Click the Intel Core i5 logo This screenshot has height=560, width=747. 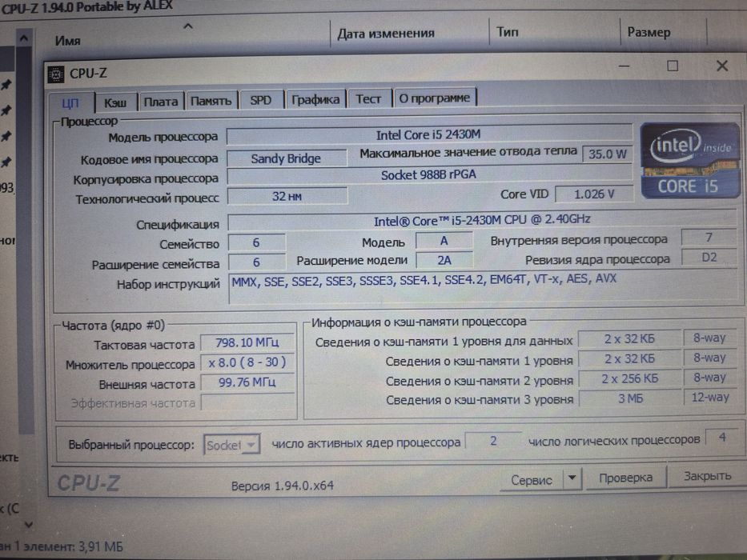coord(690,161)
